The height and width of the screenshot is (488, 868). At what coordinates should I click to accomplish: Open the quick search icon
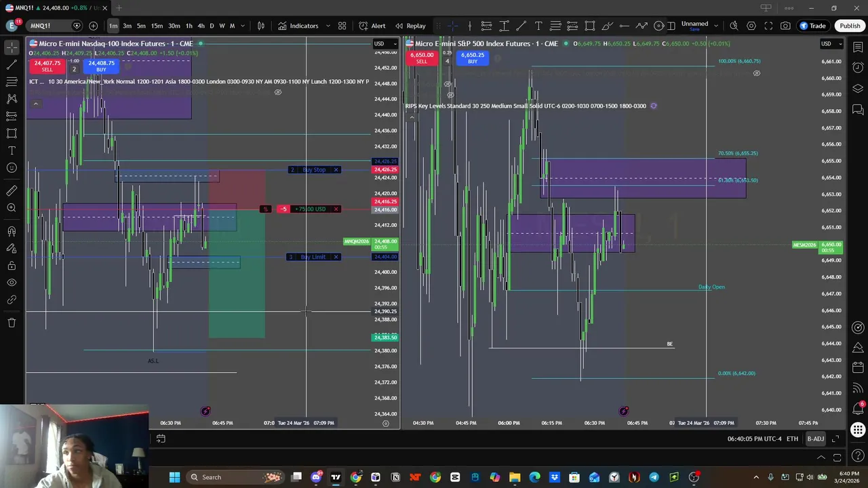[x=734, y=26]
